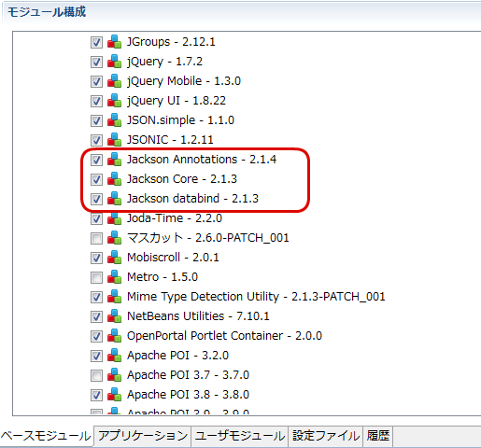Uncheck the jQuery - 1.7.2 checkbox

96,63
